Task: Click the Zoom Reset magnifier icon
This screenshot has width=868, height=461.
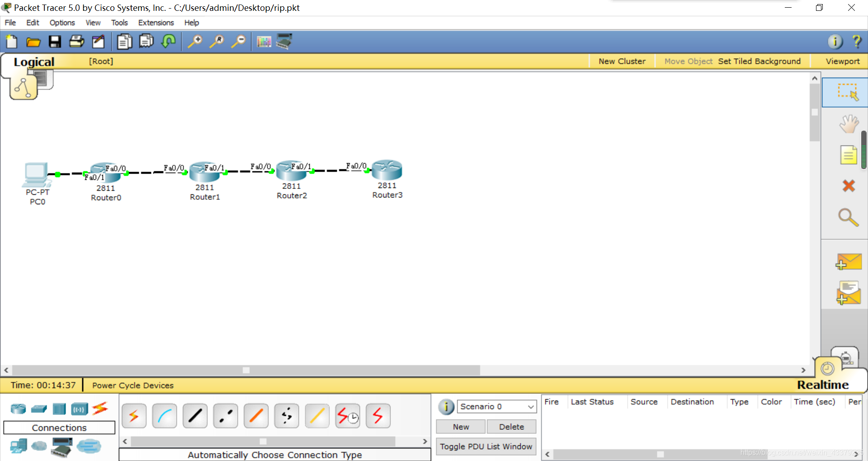Action: tap(217, 42)
